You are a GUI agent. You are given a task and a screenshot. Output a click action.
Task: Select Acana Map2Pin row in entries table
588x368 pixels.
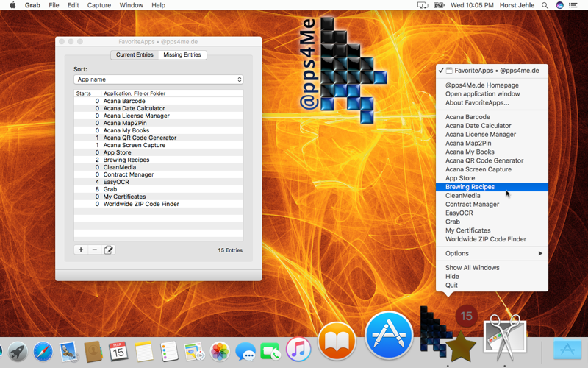pyautogui.click(x=158, y=123)
